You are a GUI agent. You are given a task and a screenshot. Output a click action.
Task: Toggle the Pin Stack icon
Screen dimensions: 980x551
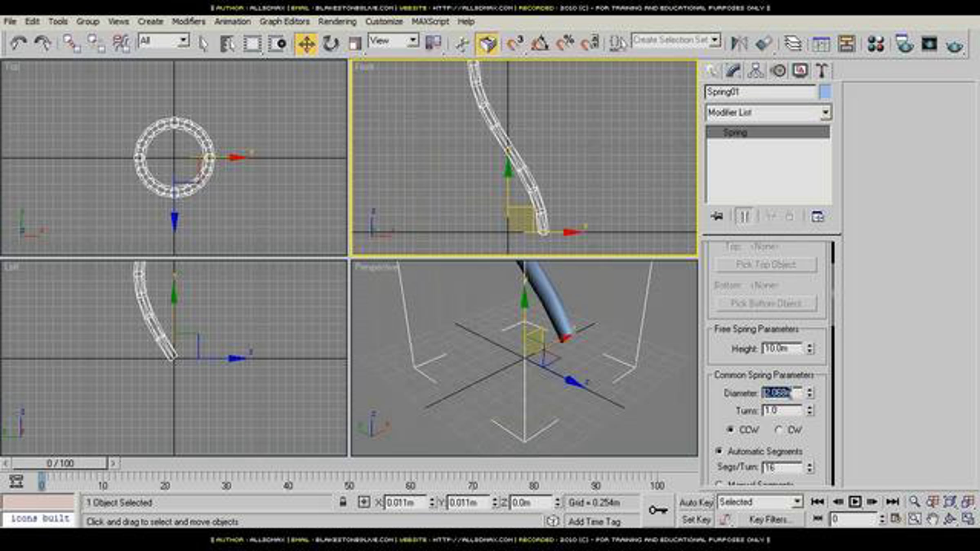pyautogui.click(x=717, y=216)
